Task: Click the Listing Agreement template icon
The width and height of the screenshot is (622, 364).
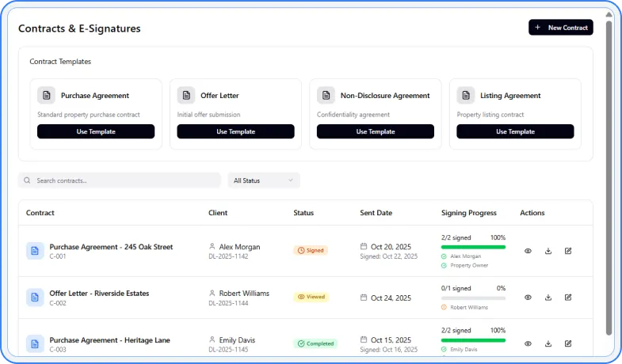Action: tap(466, 95)
